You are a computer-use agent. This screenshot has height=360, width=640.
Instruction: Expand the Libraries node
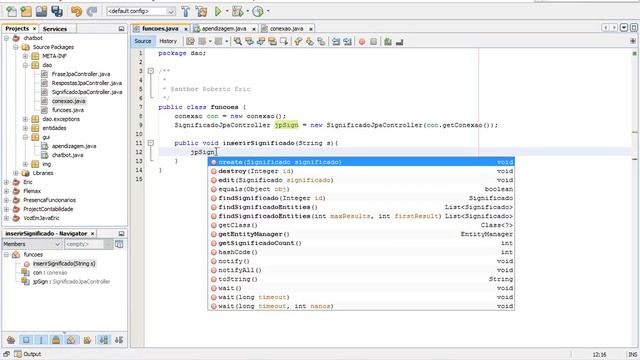pyautogui.click(x=16, y=173)
